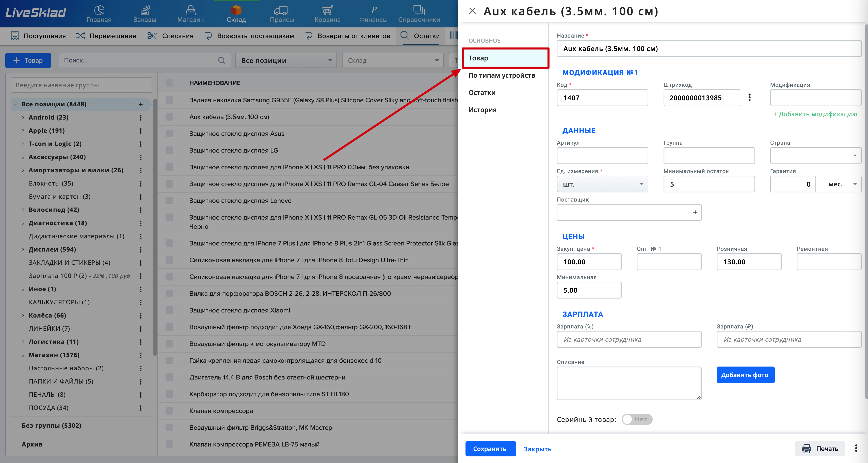Image resolution: width=868 pixels, height=463 pixels.
Task: Click the Закрыть link
Action: 537,449
